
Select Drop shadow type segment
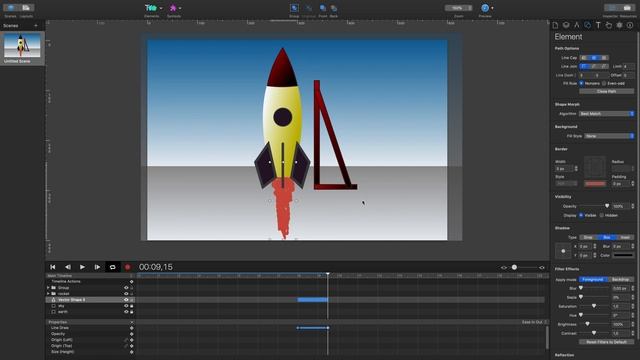coord(588,237)
